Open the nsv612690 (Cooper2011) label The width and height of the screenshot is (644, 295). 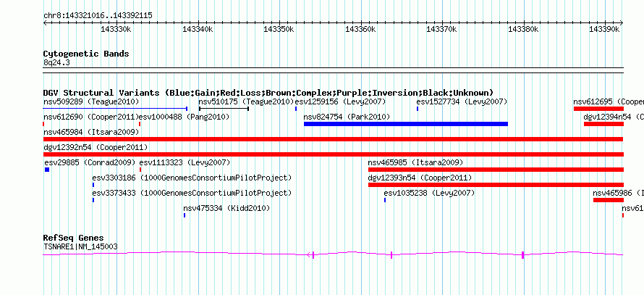point(91,117)
